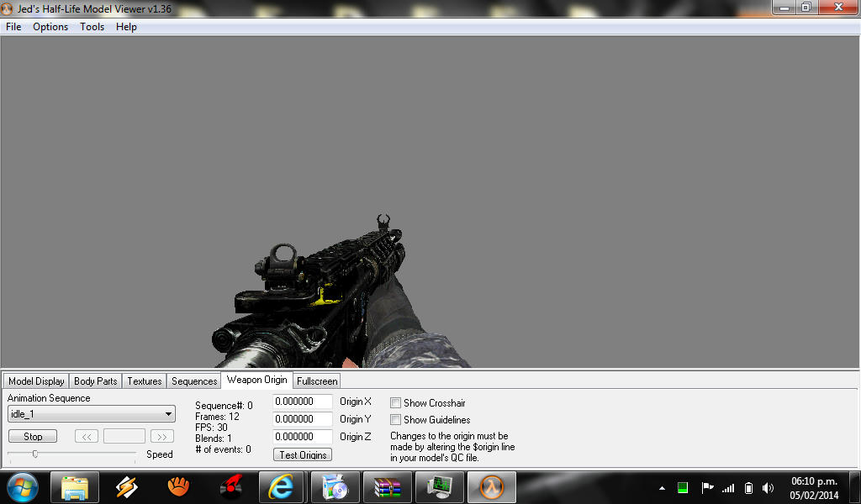Close the Model Viewer window

[x=838, y=7]
